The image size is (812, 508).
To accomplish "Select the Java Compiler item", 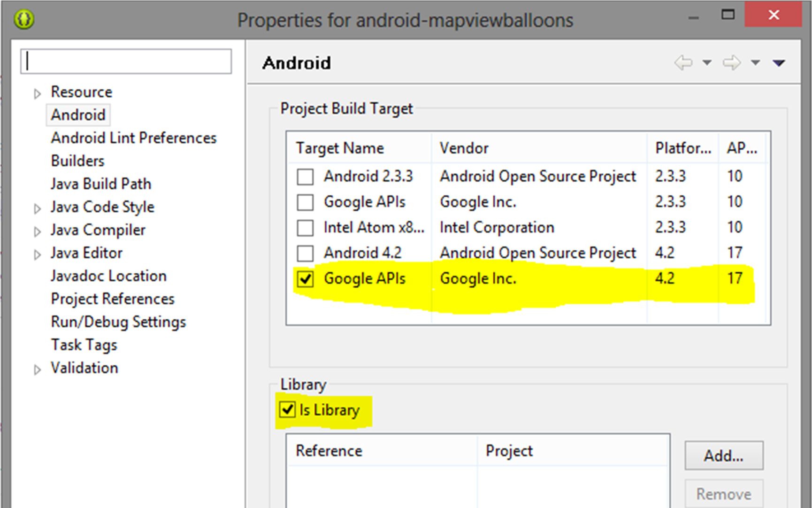I will coord(98,230).
